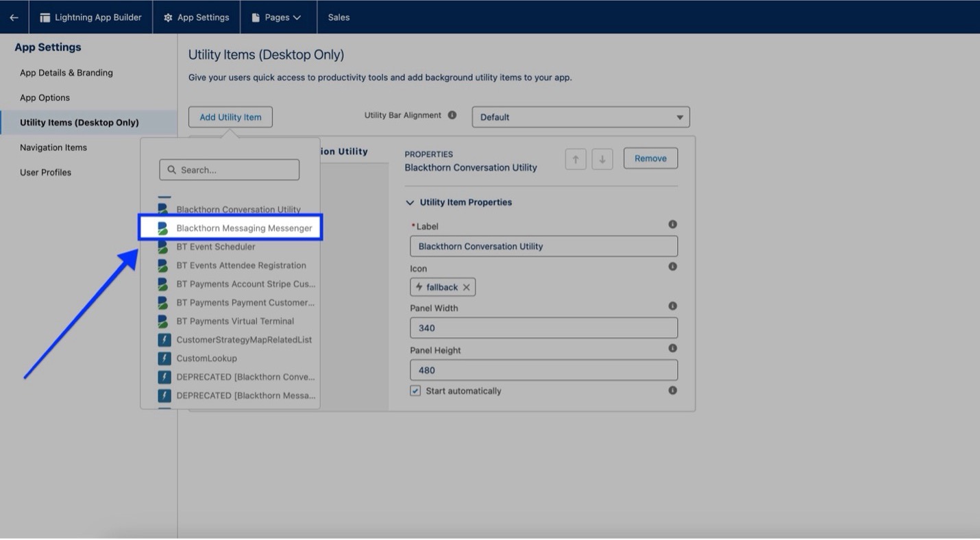The width and height of the screenshot is (980, 540).
Task: Edit the Panel Height field
Action: click(543, 370)
